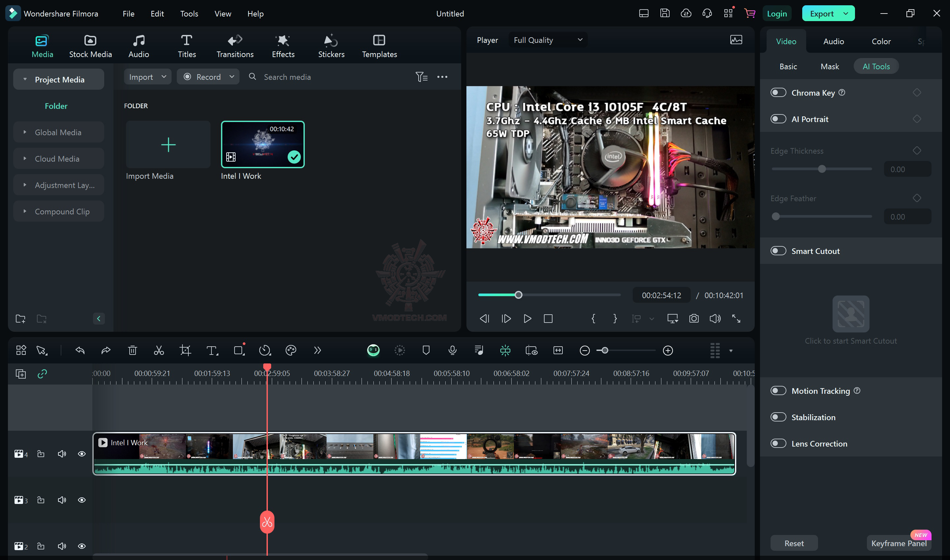
Task: Switch to the Transitions tab
Action: pos(235,46)
